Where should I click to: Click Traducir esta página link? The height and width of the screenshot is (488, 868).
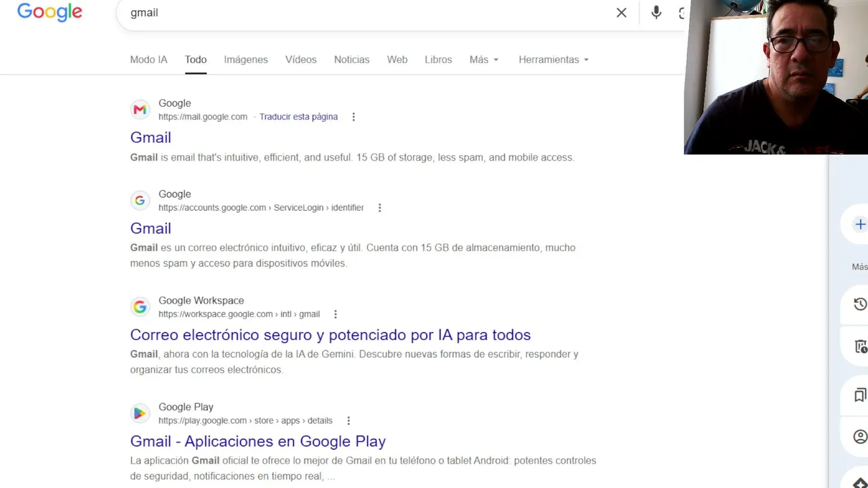click(298, 117)
